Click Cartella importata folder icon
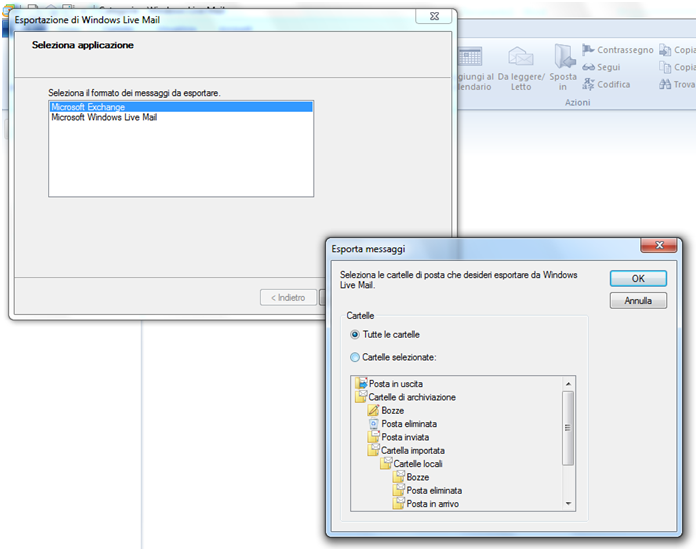Screen dimensions: 696x549 pos(374,450)
